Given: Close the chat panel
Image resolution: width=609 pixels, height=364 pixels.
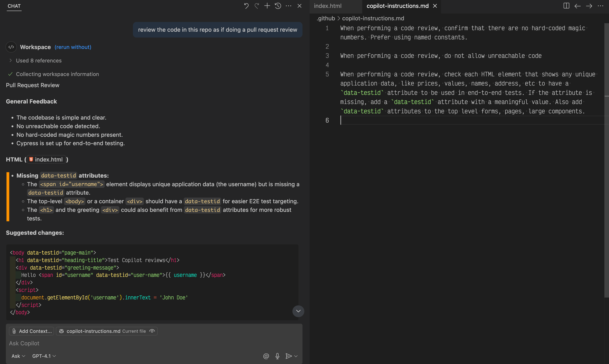Looking at the screenshot, I should [300, 6].
